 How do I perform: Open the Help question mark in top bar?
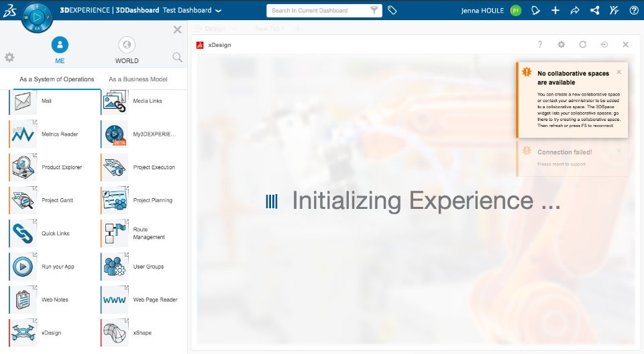tap(634, 10)
